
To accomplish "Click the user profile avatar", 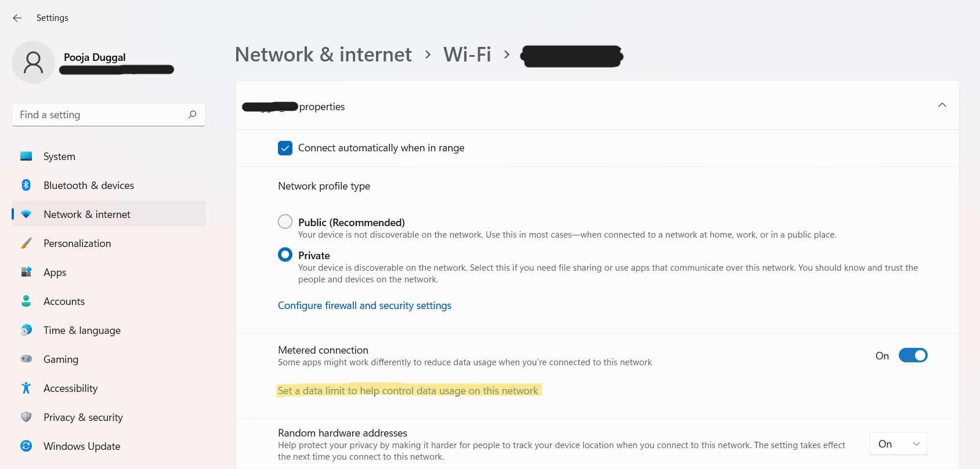I will pos(33,62).
